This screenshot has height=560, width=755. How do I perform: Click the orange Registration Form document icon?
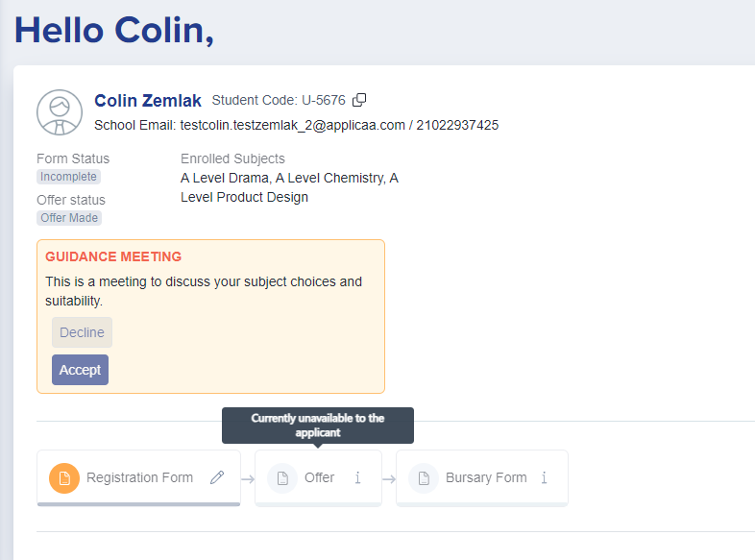64,478
